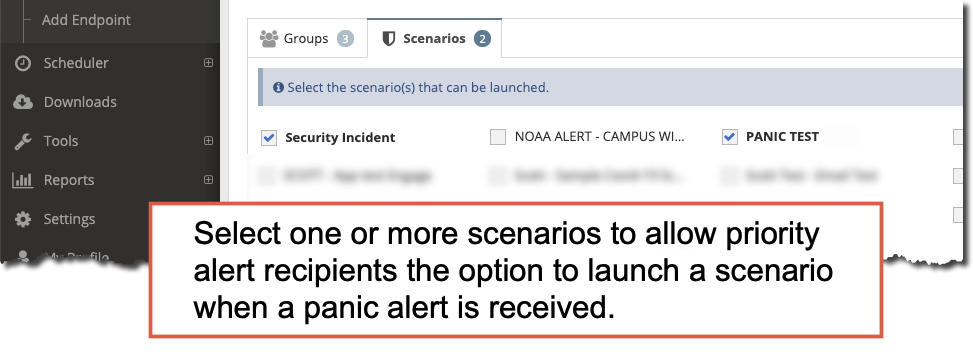Click the Downloads cloud icon
The width and height of the screenshot is (973, 363).
(23, 102)
